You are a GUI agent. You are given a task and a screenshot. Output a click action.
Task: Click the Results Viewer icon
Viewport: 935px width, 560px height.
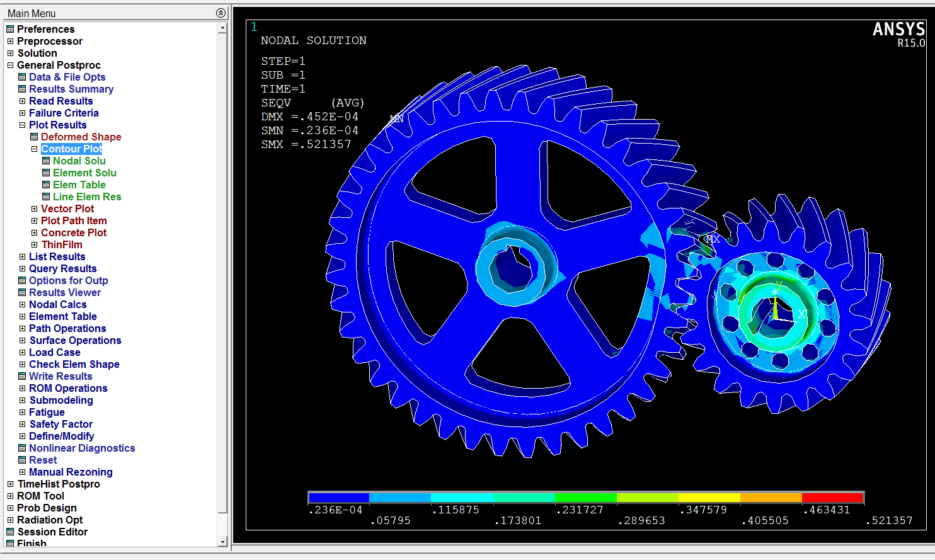[x=22, y=292]
